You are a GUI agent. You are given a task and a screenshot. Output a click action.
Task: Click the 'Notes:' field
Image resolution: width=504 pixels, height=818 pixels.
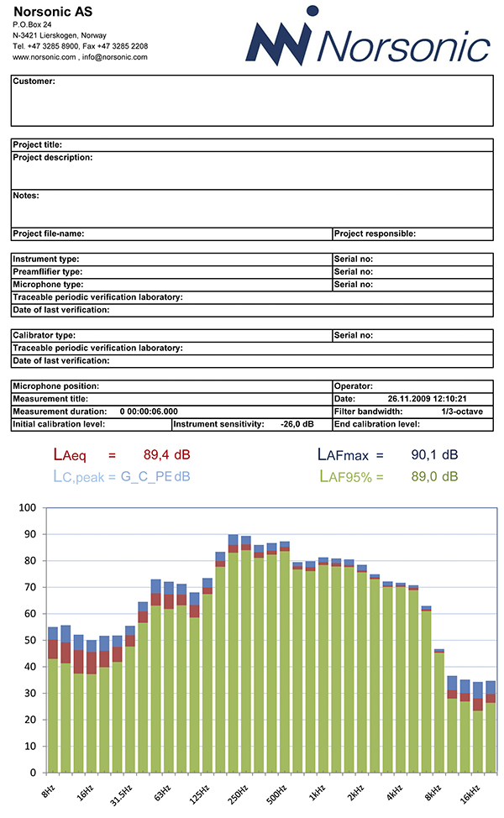pyautogui.click(x=252, y=208)
